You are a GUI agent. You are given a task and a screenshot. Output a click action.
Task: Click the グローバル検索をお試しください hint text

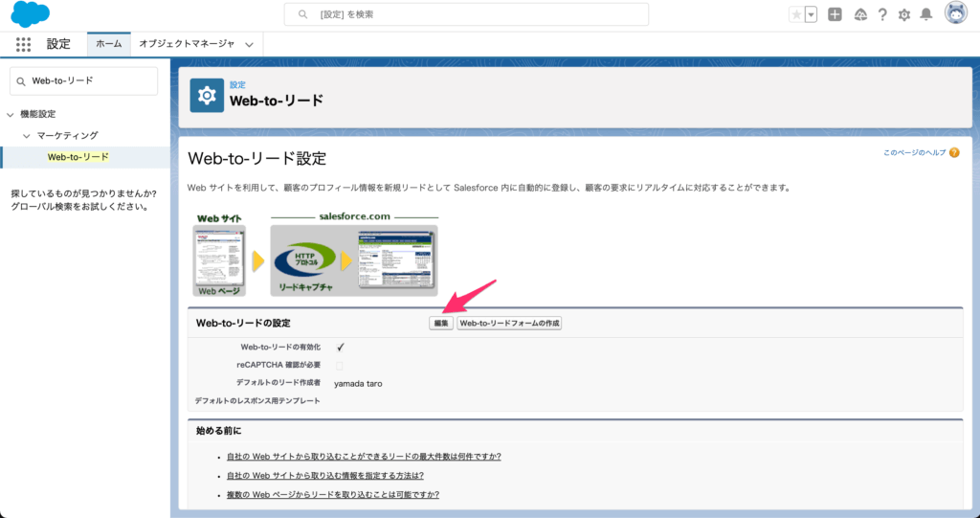79,207
